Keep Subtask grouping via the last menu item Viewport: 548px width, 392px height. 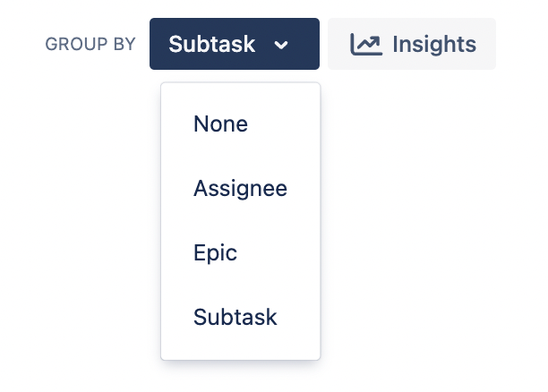coord(241,317)
